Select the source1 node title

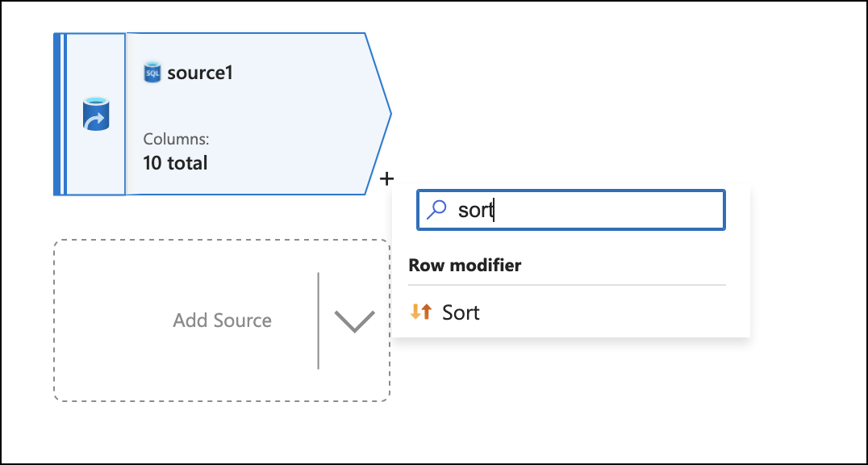[200, 73]
